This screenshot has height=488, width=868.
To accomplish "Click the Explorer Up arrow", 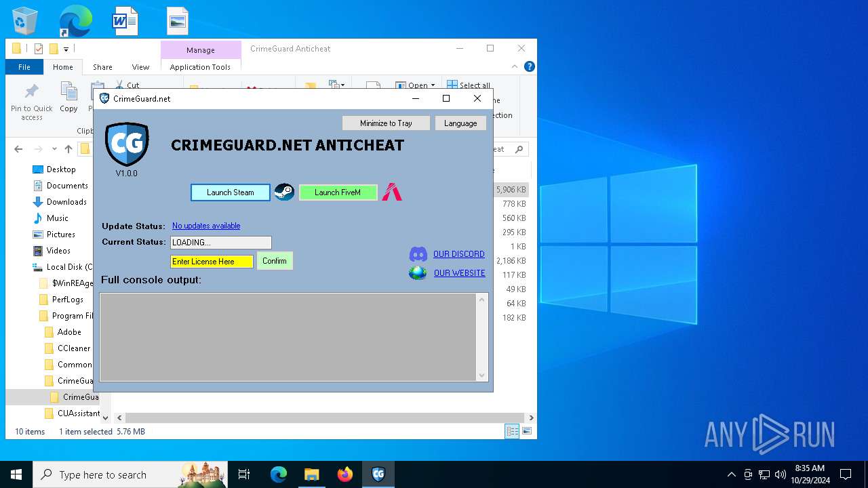I will 68,149.
